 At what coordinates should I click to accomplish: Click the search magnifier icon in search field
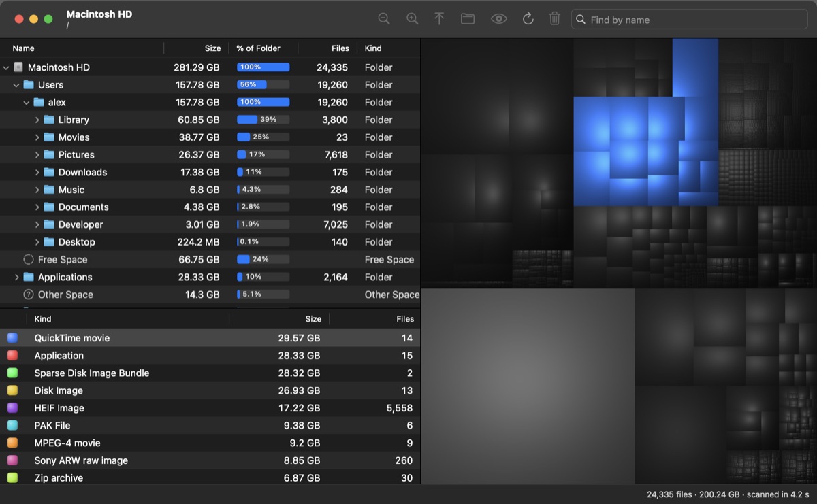click(581, 20)
